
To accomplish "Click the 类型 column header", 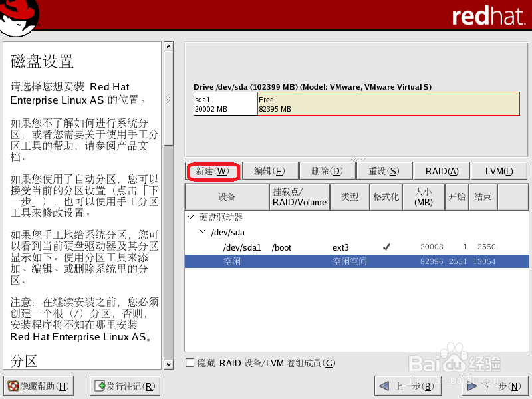I will [350, 197].
